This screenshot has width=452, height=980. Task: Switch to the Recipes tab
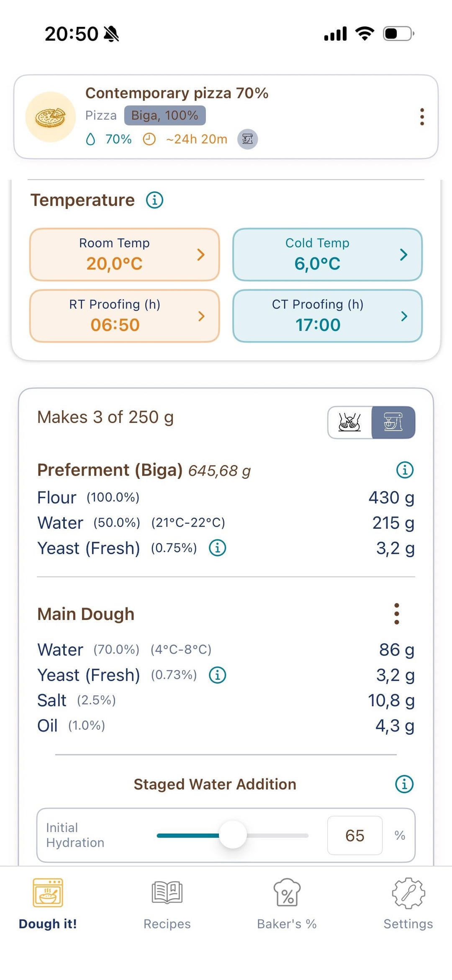167,904
